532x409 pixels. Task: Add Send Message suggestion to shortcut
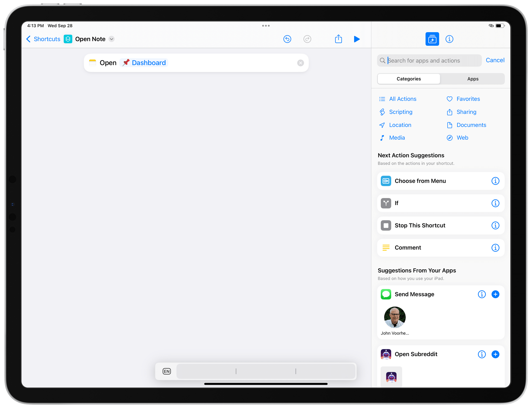[495, 294]
